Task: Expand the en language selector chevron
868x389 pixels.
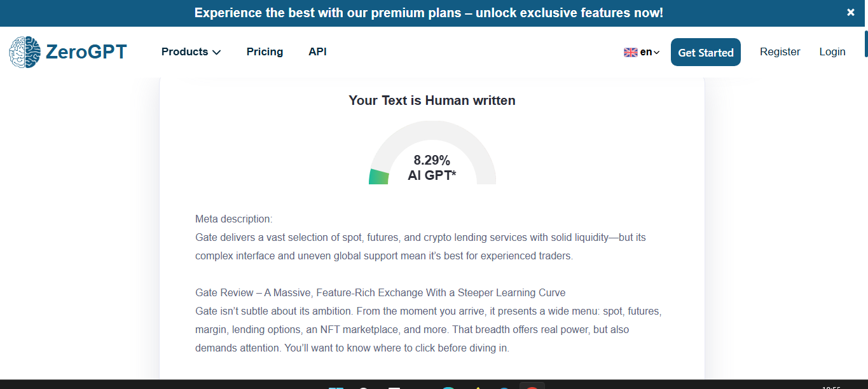Action: click(x=657, y=53)
